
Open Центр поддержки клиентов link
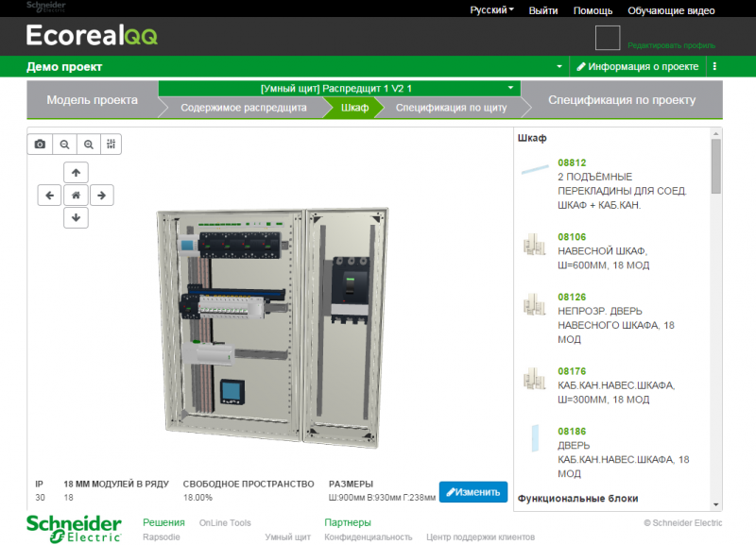pyautogui.click(x=481, y=536)
